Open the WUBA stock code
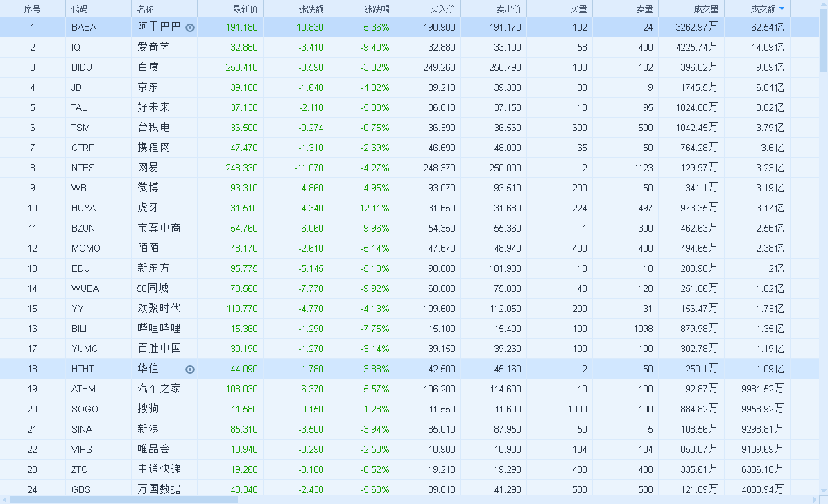Viewport: 828px width, 504px height. coord(85,288)
